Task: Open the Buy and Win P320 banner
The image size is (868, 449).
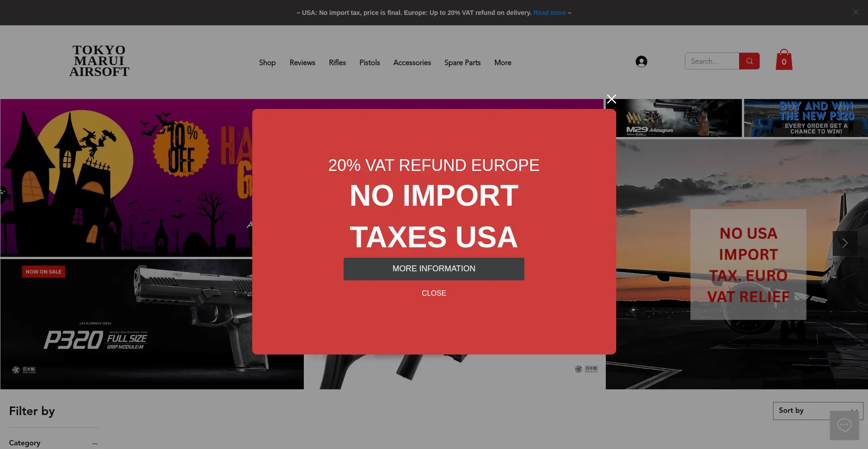Action: pyautogui.click(x=806, y=118)
